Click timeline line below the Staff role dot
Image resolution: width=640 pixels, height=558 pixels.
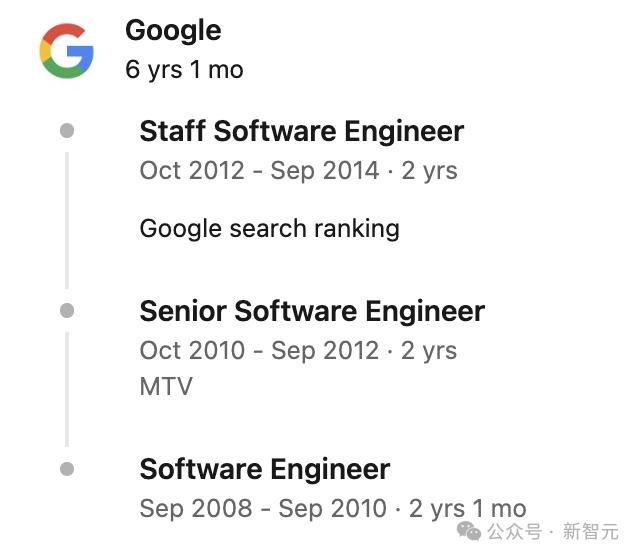[67, 220]
